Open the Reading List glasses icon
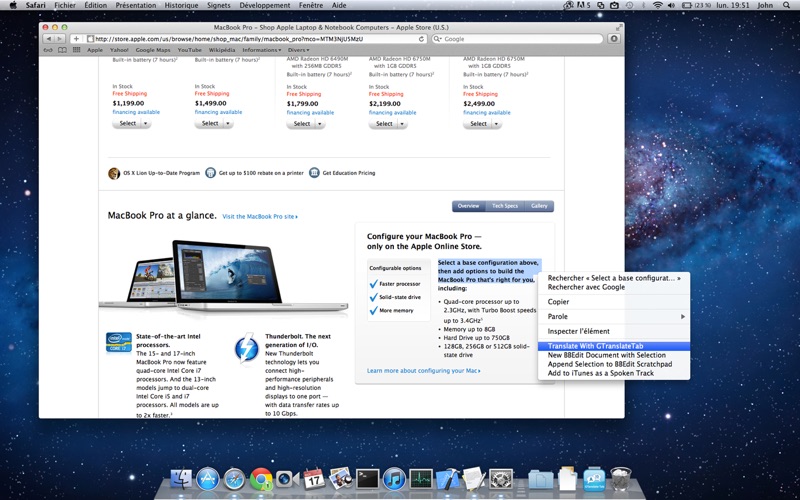 pos(48,50)
